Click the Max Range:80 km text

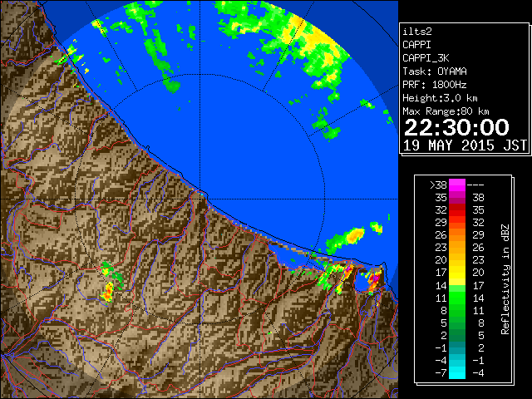point(446,111)
